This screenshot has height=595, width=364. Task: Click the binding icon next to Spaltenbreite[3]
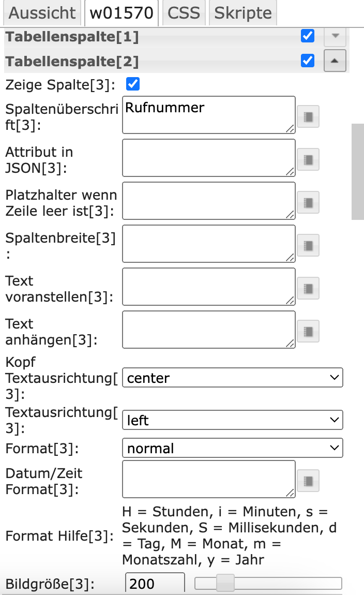[308, 245]
